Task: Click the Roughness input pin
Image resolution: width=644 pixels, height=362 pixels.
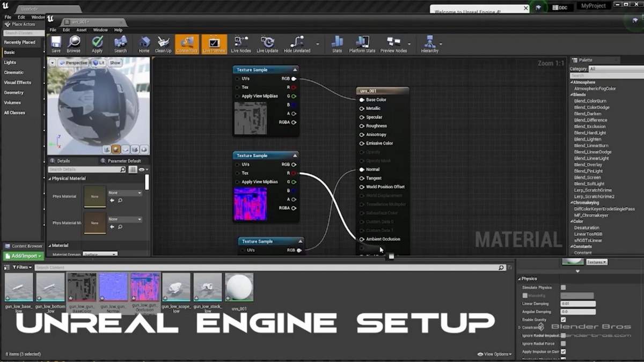Action: (x=362, y=126)
